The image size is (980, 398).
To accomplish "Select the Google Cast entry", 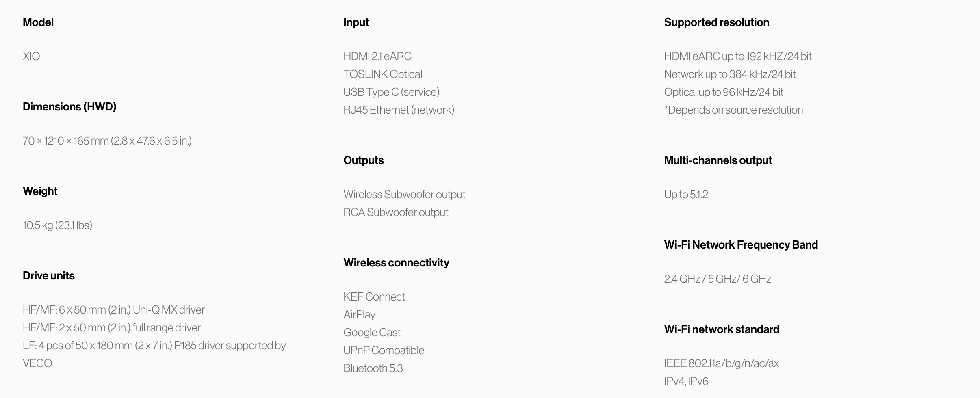I will 372,333.
